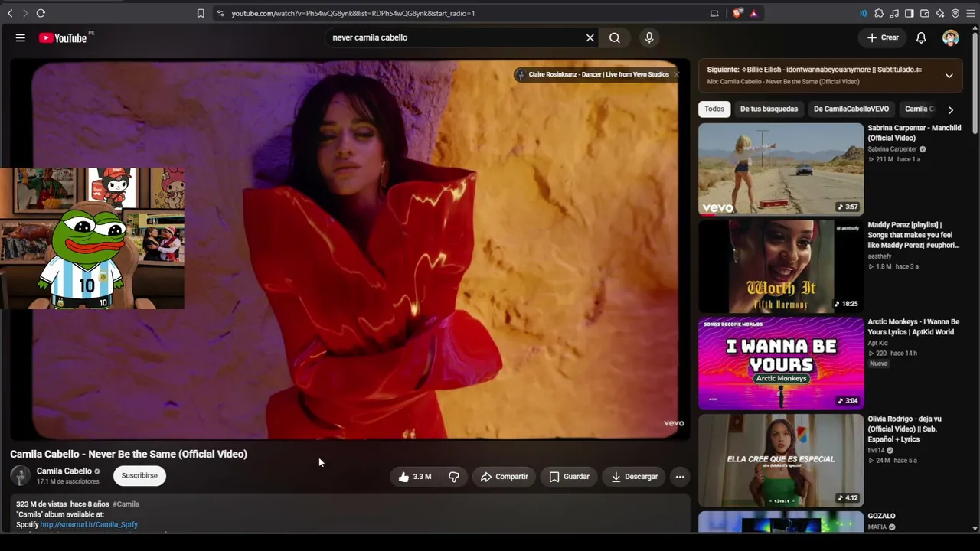Open Brave Leo AI sparkle icon
This screenshot has width=980, height=551.
[x=940, y=13]
